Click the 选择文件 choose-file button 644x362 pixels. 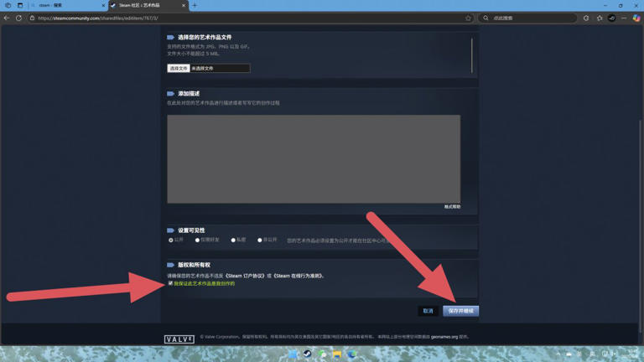(x=179, y=68)
